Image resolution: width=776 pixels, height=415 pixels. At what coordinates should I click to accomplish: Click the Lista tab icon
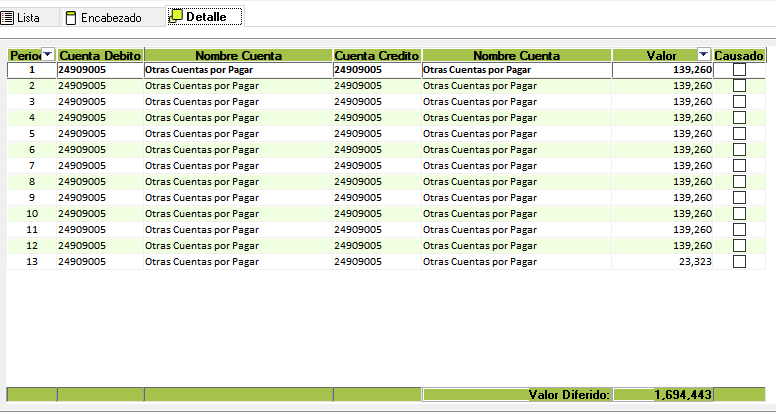(x=8, y=18)
